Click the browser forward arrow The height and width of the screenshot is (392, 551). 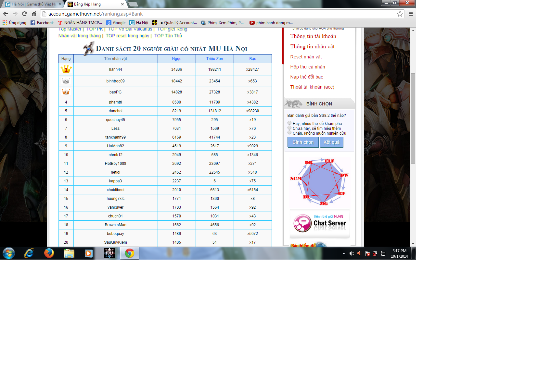click(15, 14)
